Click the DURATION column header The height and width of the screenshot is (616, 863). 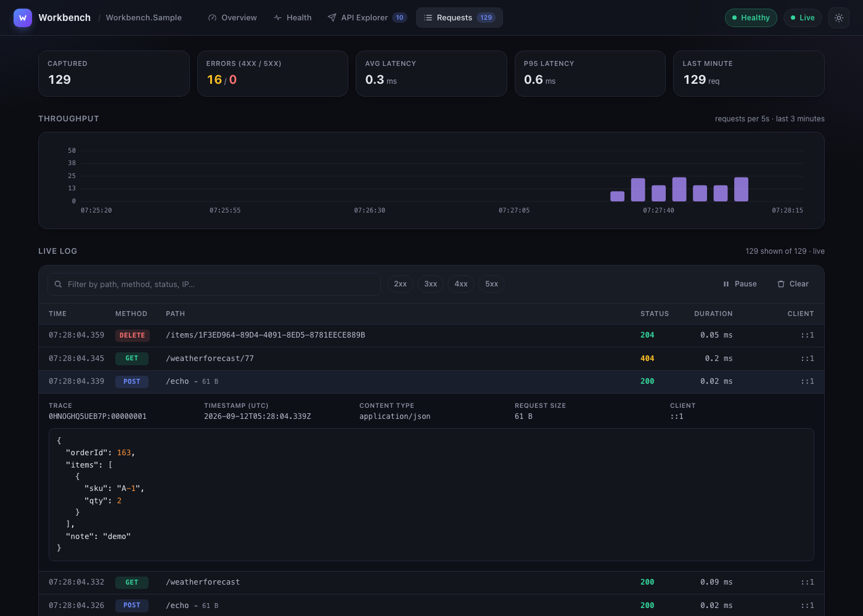713,314
